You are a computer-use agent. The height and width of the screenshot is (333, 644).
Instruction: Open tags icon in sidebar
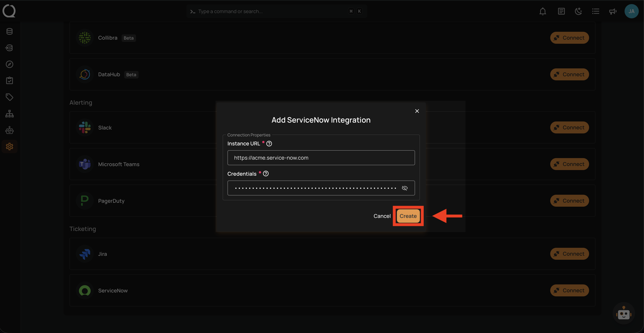[x=10, y=97]
